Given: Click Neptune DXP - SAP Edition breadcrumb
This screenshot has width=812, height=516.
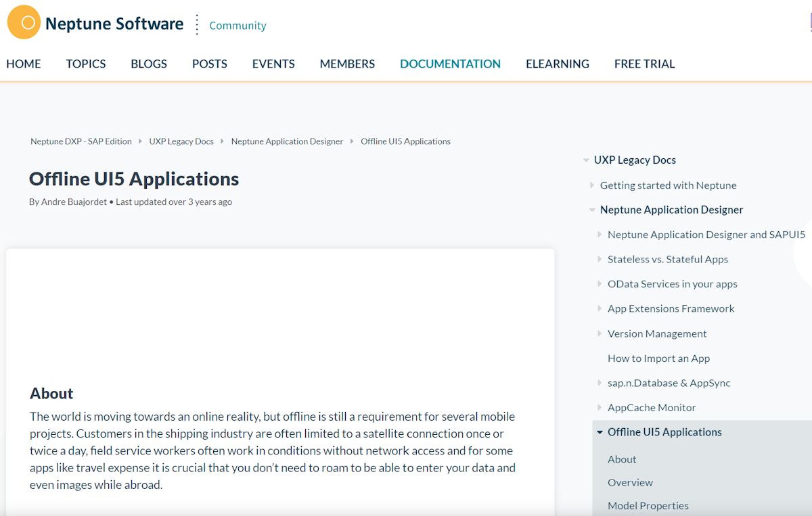Looking at the screenshot, I should pyautogui.click(x=81, y=141).
